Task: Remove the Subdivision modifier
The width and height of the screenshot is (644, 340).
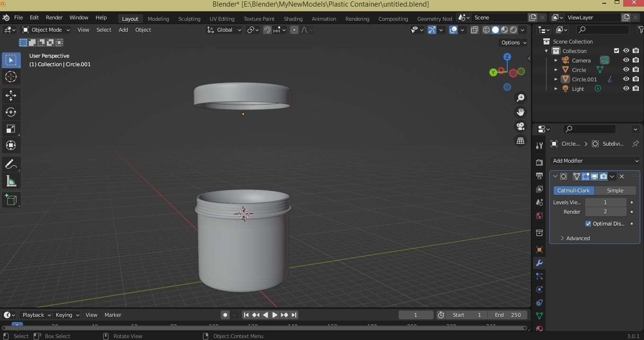Action: pos(622,176)
